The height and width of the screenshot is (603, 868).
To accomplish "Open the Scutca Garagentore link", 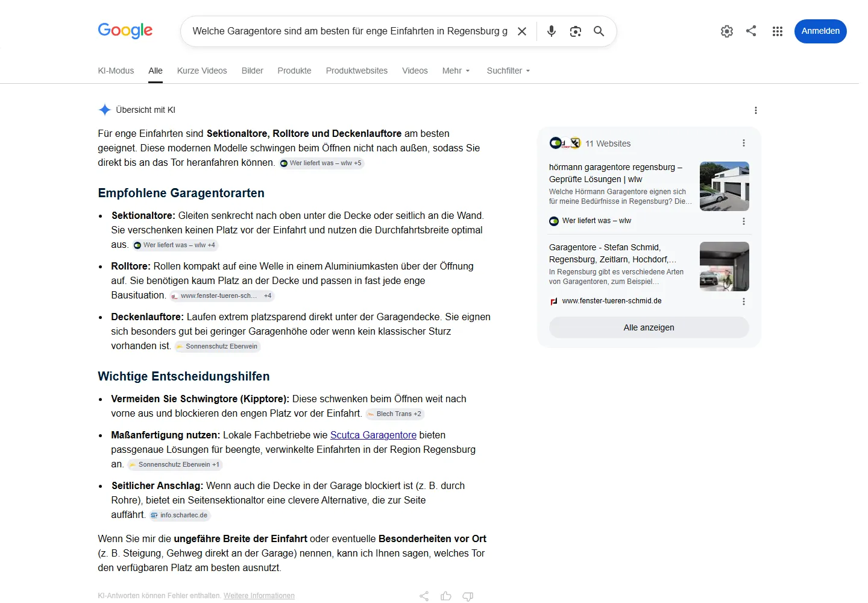I will (x=373, y=435).
